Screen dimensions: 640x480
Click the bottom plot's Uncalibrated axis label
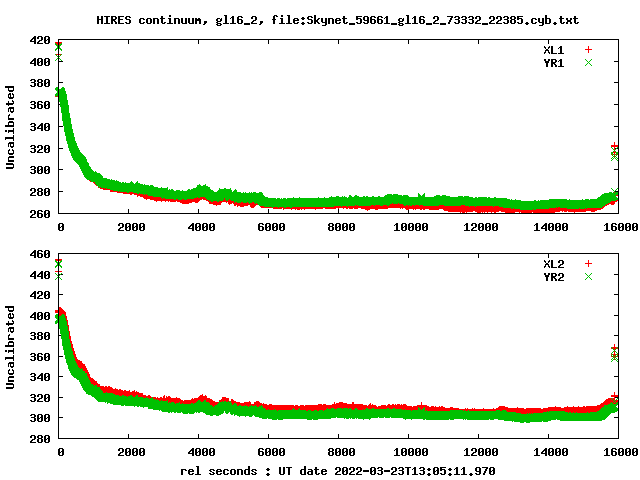click(10, 347)
